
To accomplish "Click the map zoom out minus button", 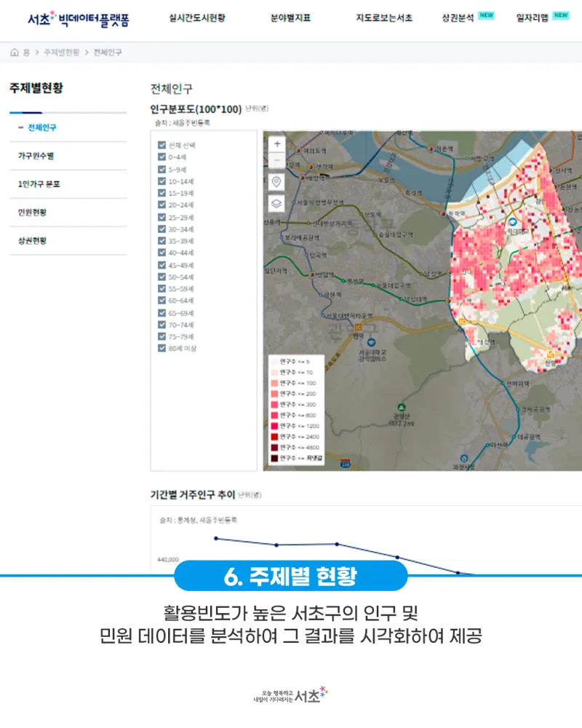I will pos(276,159).
